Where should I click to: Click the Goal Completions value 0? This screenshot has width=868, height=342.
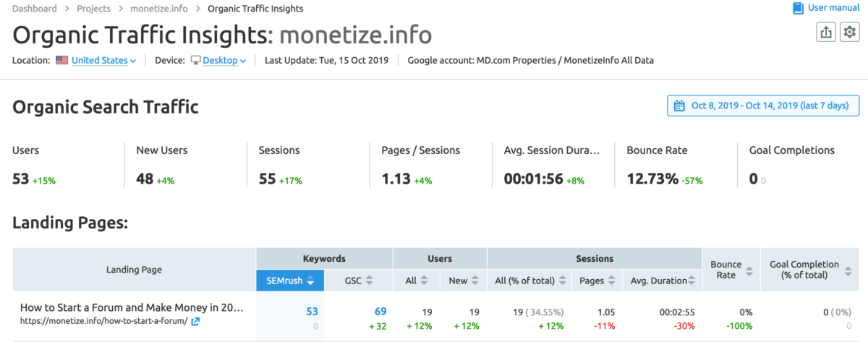tap(753, 179)
